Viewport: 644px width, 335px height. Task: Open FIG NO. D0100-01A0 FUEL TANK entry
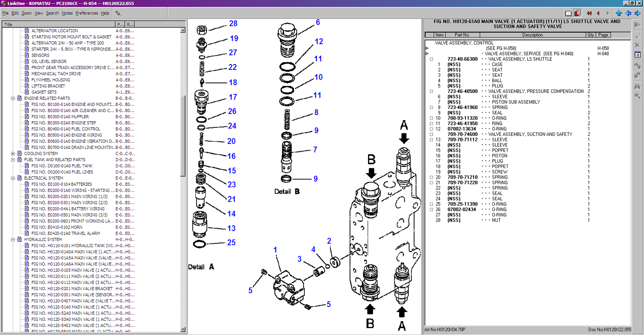[x=62, y=166]
